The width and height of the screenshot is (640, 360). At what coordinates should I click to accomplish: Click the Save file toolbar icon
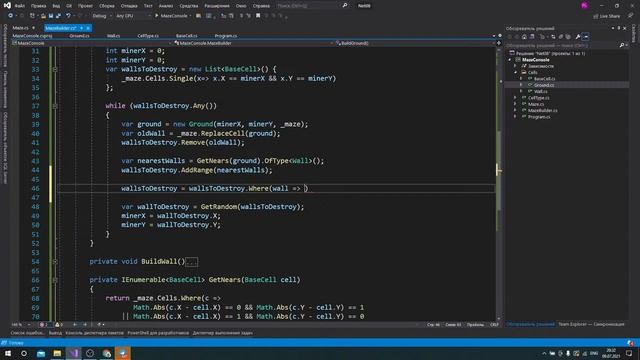(x=51, y=16)
